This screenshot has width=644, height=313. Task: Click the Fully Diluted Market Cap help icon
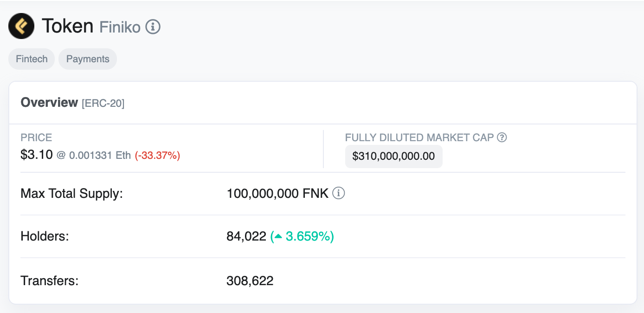502,137
